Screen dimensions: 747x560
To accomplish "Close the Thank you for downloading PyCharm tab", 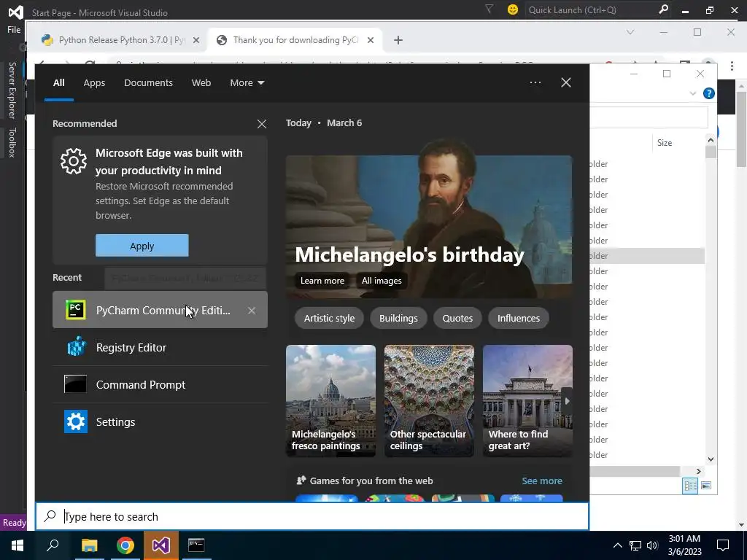I will [370, 41].
